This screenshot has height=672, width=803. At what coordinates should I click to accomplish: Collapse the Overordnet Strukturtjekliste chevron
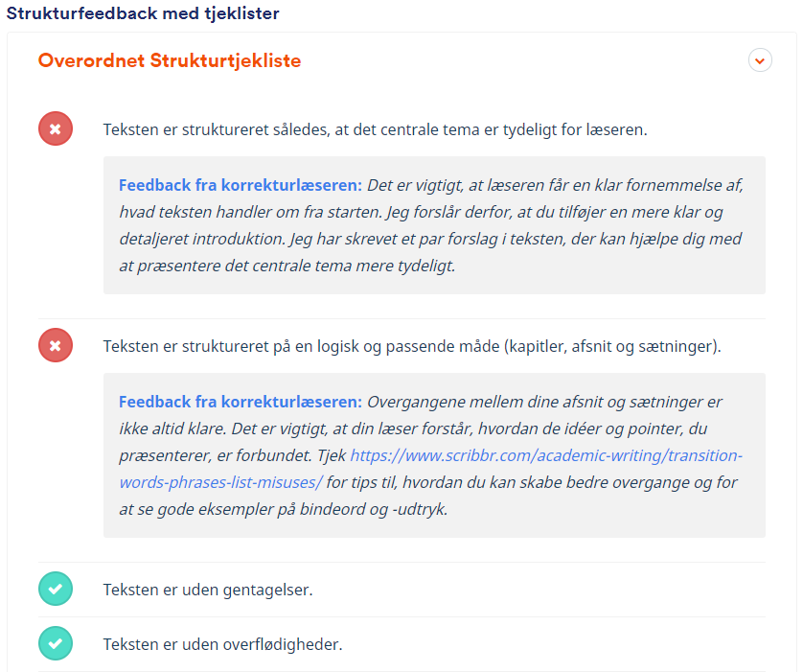(x=760, y=60)
